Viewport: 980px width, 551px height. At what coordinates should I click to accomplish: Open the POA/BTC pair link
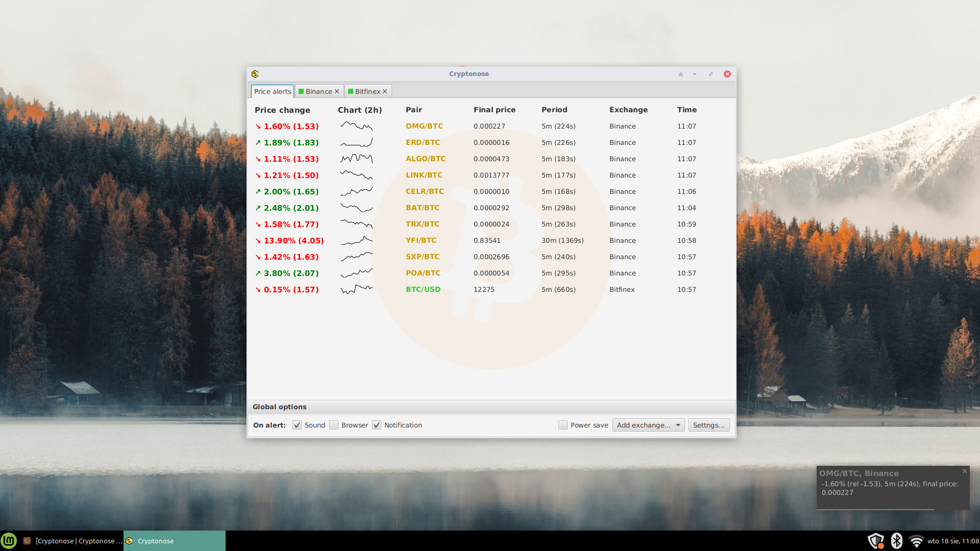[423, 273]
